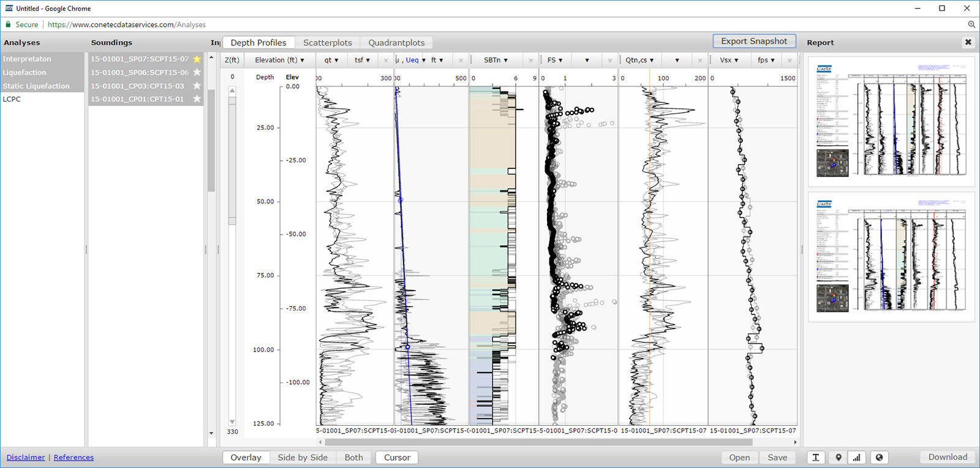980x468 pixels.
Task: Switch to the Quadrantplots tab
Action: [396, 43]
